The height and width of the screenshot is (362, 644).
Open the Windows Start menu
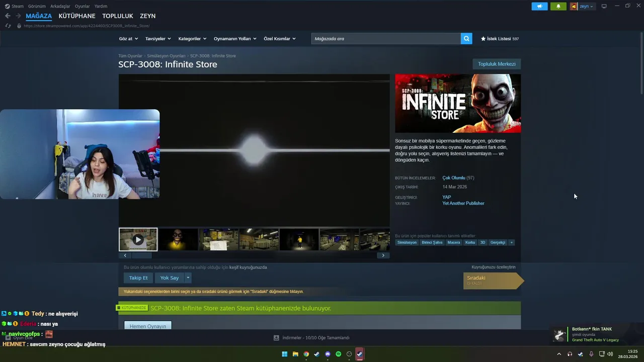[x=284, y=354]
